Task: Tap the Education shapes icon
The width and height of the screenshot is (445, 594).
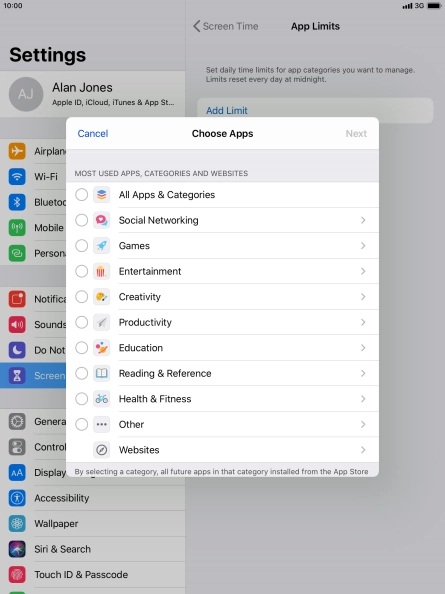Action: 101,348
